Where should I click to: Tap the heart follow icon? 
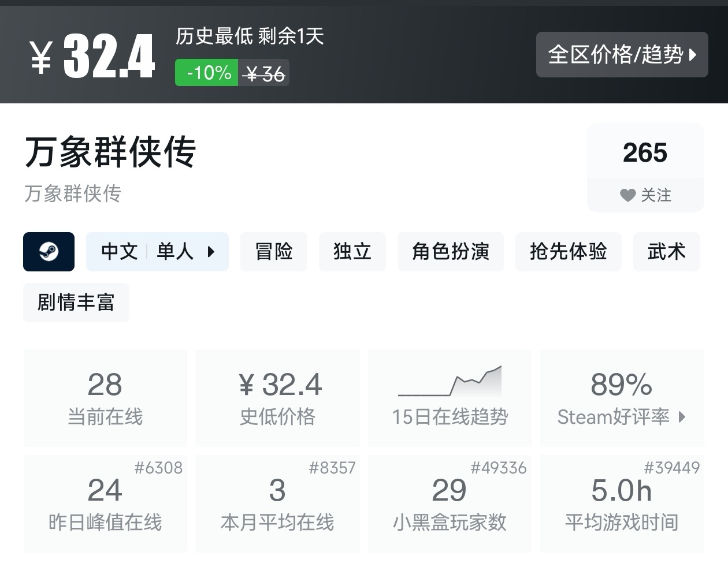(x=627, y=196)
